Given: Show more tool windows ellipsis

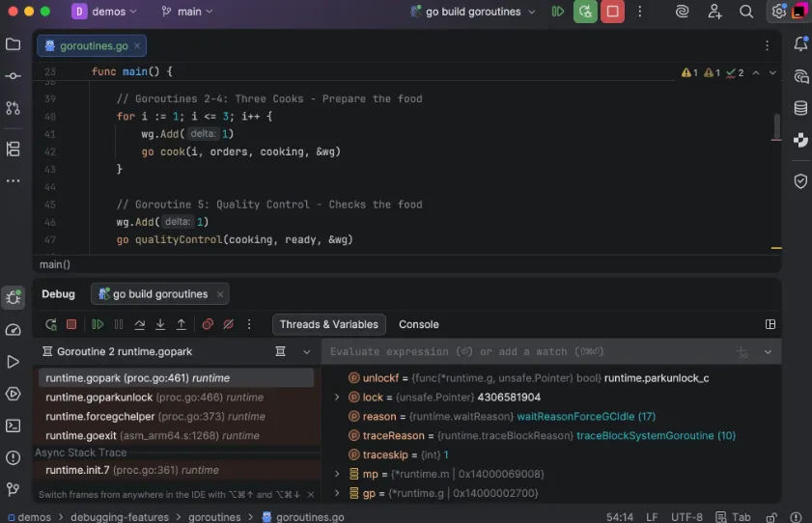Looking at the screenshot, I should point(13,180).
